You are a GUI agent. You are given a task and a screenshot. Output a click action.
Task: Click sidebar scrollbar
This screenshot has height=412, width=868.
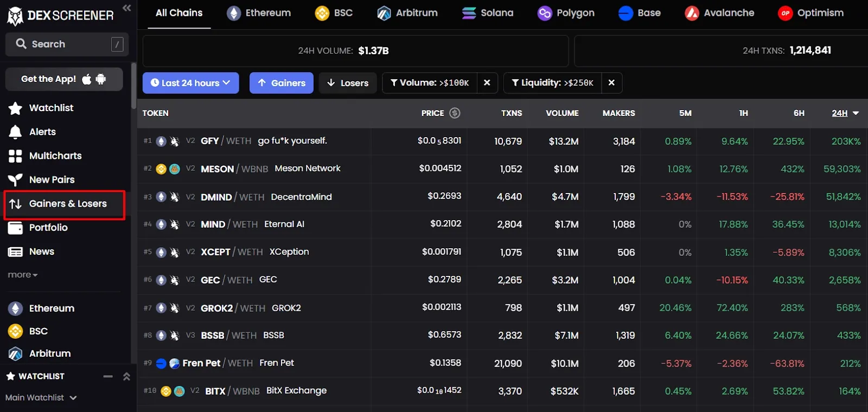(x=133, y=86)
